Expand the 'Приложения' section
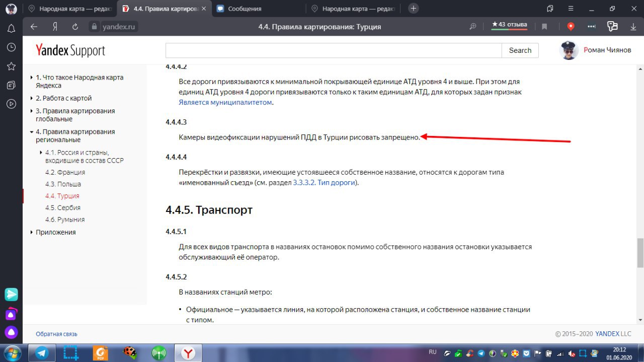The width and height of the screenshot is (644, 362). point(55,232)
